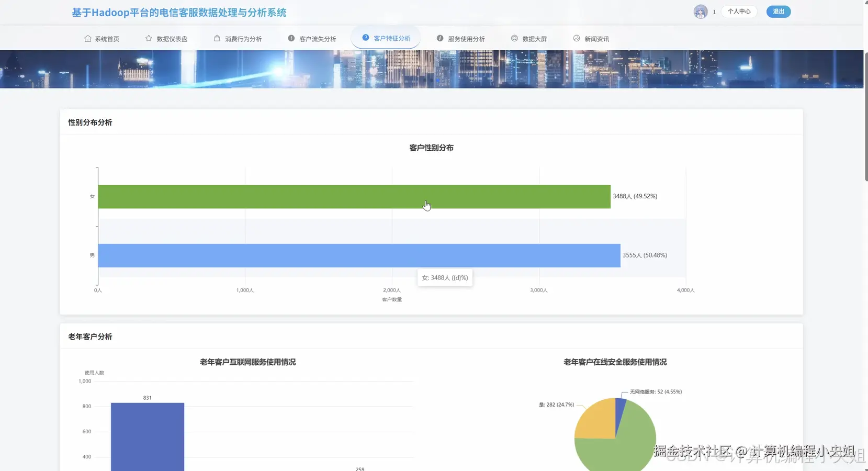Select the green 女 bar in the gender chart

point(354,197)
